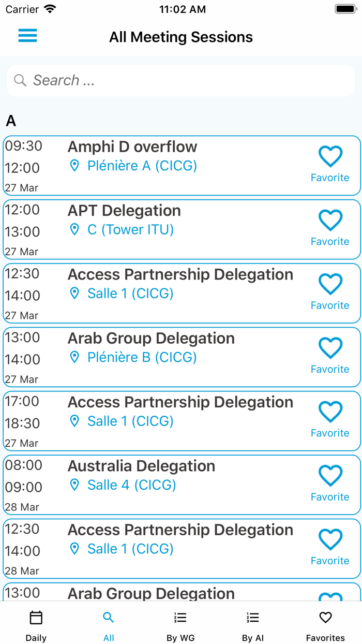Viewport: 362px width, 644px height.
Task: Open the By AI tab
Action: [253, 625]
